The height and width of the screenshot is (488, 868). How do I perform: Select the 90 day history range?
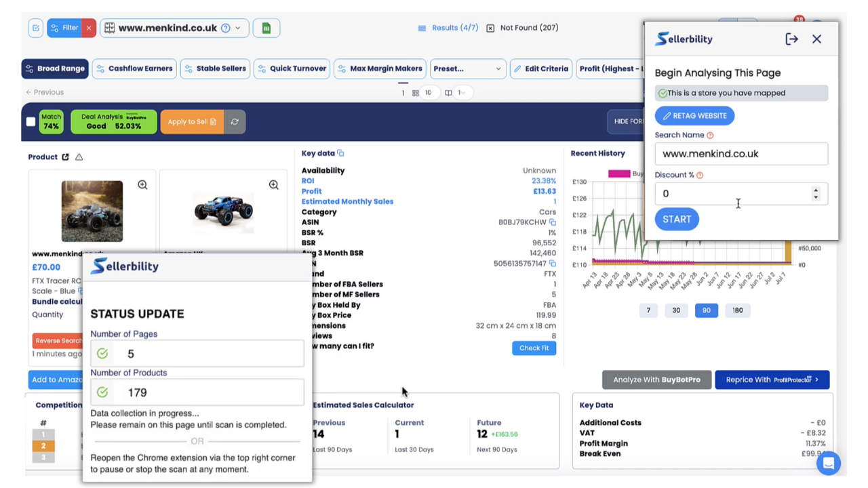(x=707, y=310)
